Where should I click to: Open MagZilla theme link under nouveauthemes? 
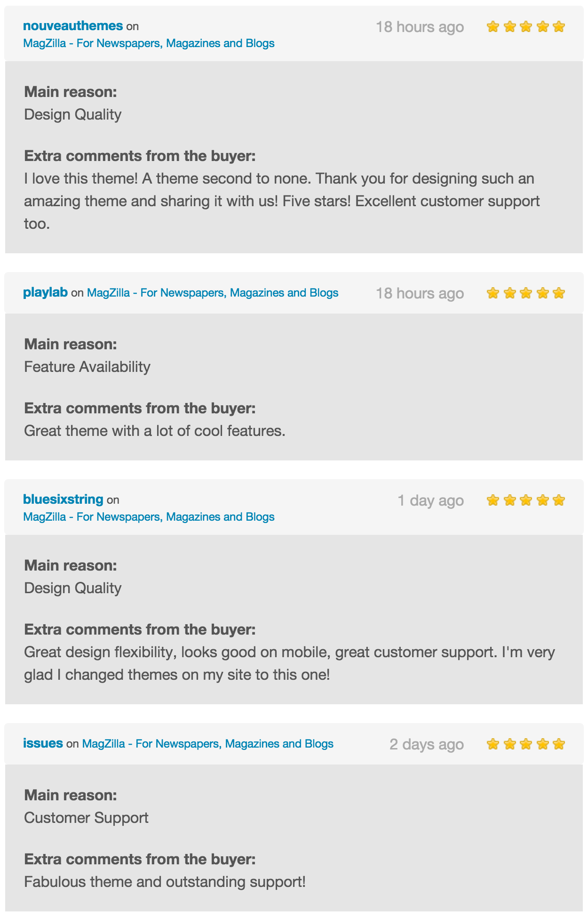coord(149,43)
